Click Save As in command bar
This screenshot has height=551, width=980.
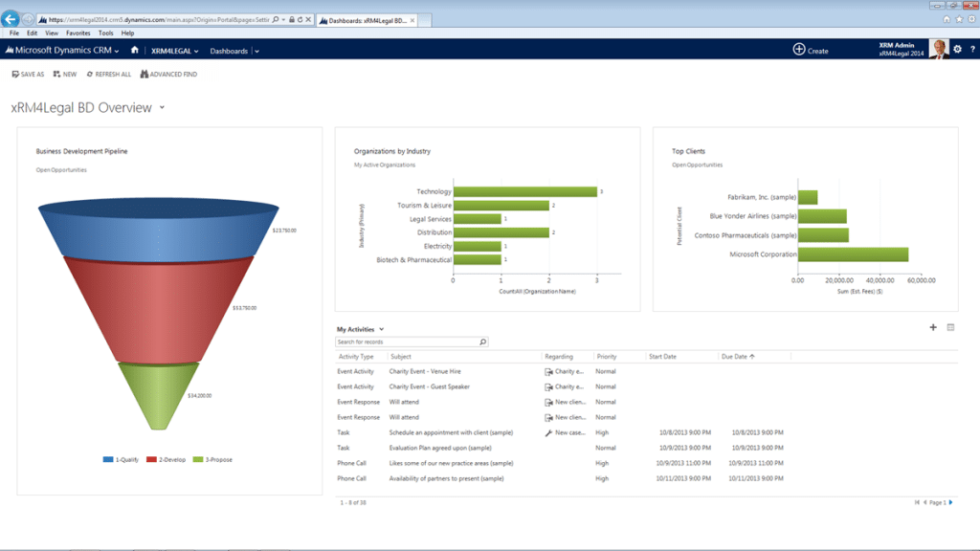click(28, 74)
